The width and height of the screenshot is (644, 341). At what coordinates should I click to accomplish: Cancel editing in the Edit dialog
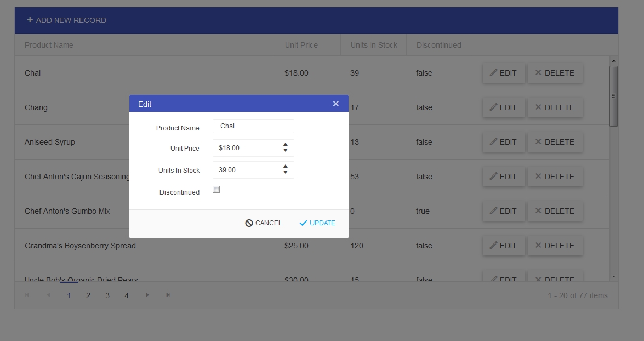click(x=264, y=223)
